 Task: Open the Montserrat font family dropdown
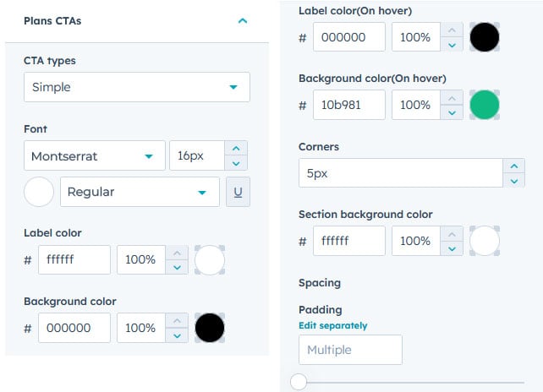93,156
